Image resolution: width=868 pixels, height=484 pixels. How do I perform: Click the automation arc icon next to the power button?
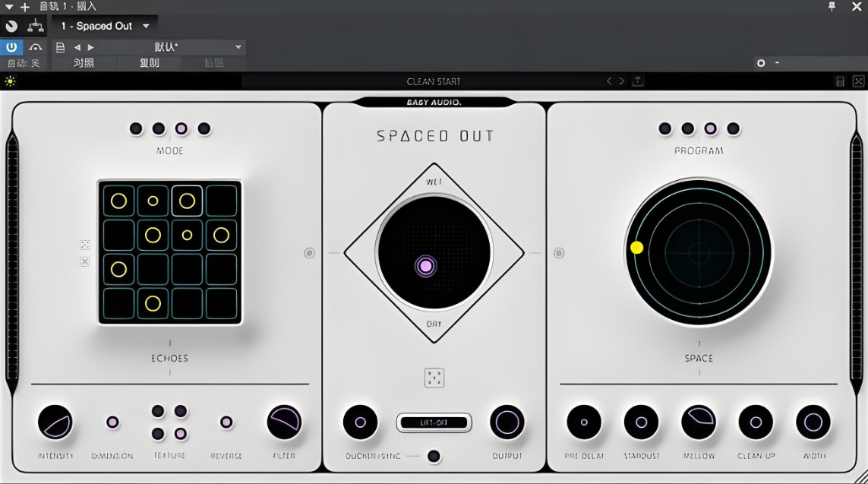36,48
